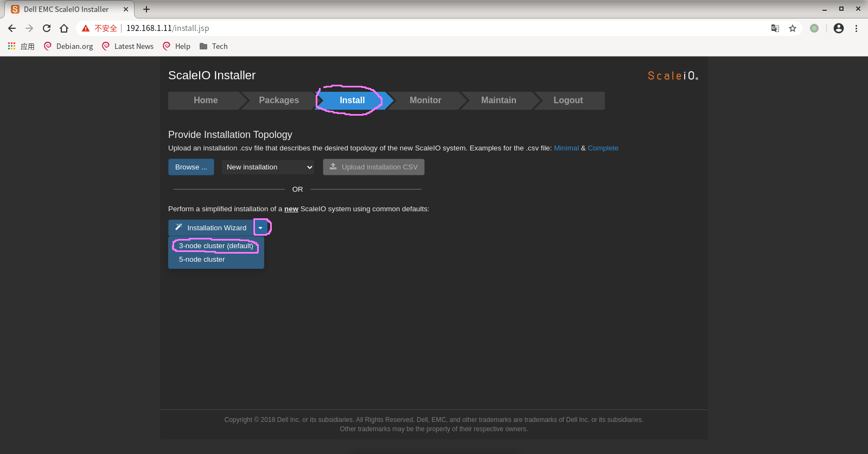
Task: Minimize the browser window
Action: coord(825,9)
